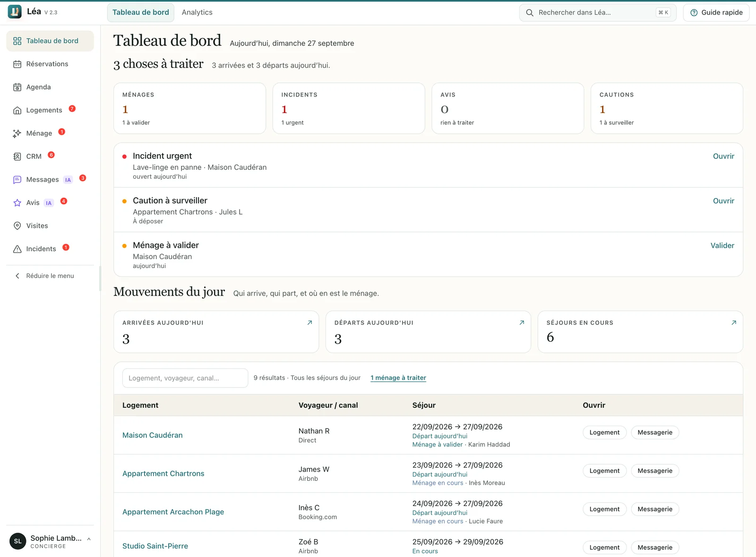Click Ouvrir for Caution à surveiller
The height and width of the screenshot is (557, 756).
723,201
